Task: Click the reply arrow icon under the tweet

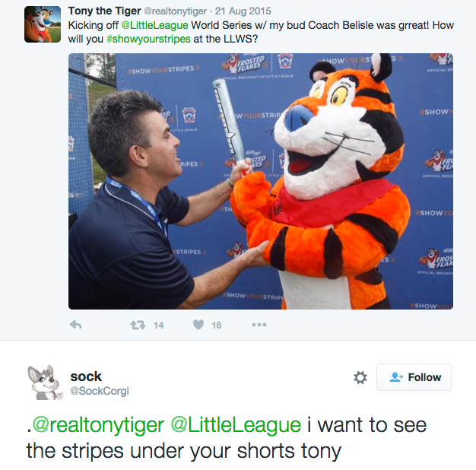Action: point(75,325)
